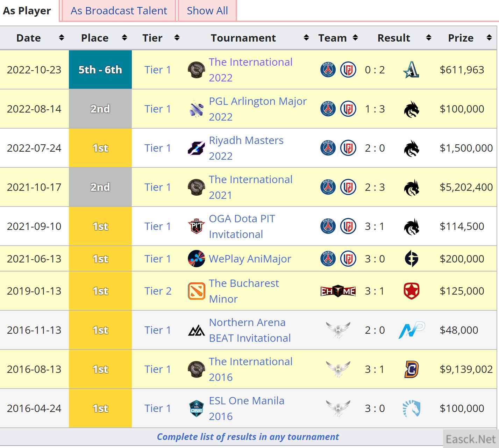Sort table by Tier column arrows
499x448 pixels.
coord(177,38)
